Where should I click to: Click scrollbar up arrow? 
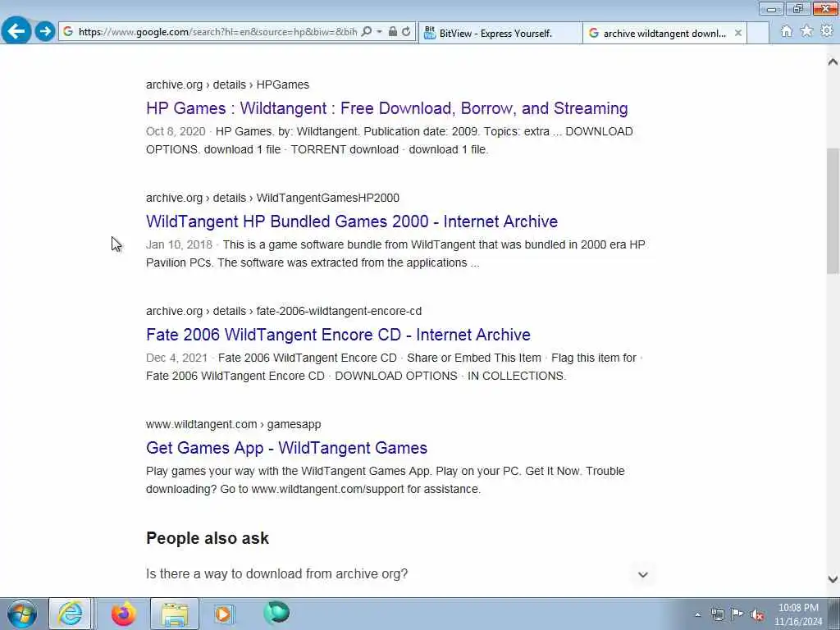(833, 62)
